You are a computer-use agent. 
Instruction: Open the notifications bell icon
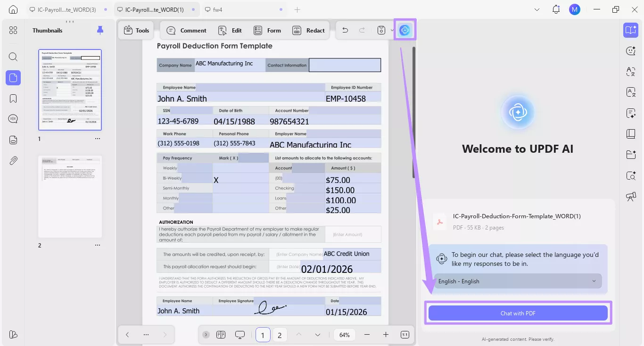tap(556, 9)
